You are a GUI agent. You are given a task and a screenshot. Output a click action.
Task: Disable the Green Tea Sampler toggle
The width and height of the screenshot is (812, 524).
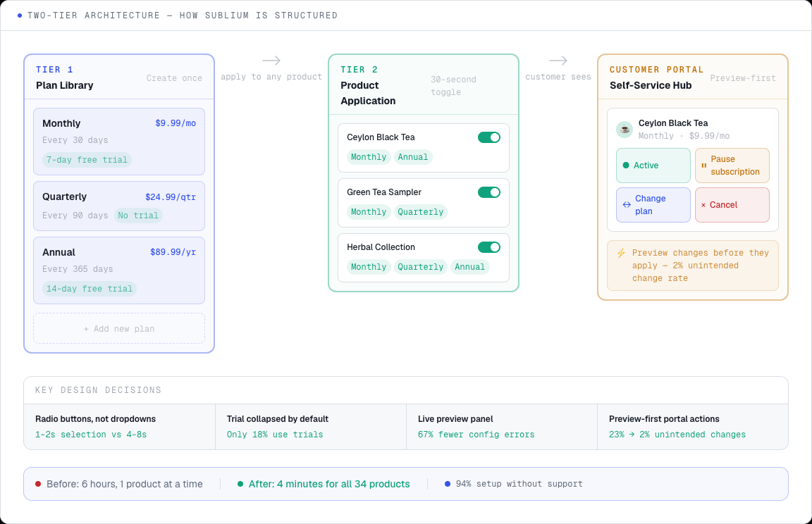coord(489,192)
